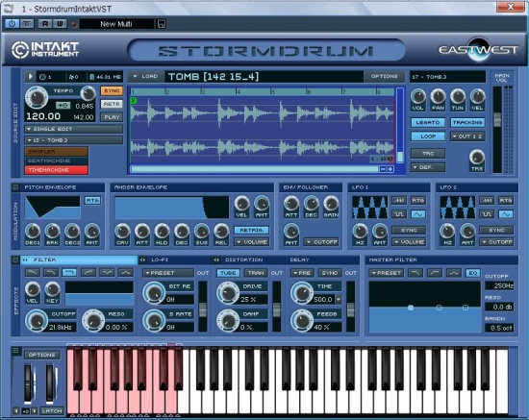Click the Distortion Out level slider

pyautogui.click(x=277, y=309)
